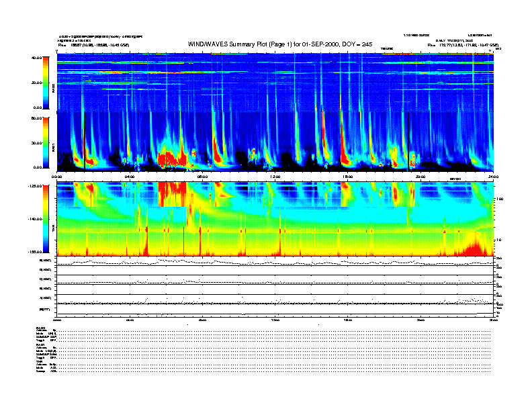Click the 12:00 tick label under RAD1 plot
532x411 pixels.
coord(275,177)
